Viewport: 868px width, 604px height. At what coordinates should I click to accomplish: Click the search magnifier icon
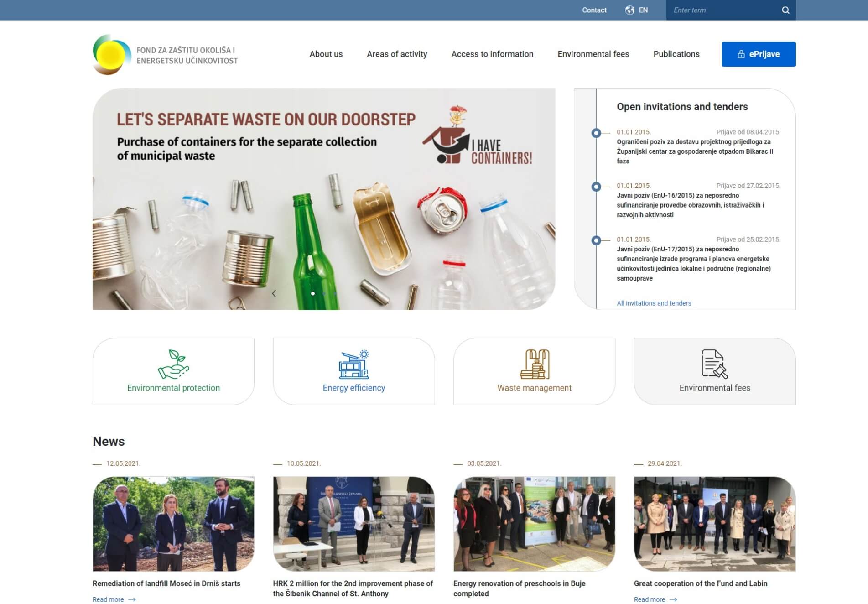pos(785,10)
